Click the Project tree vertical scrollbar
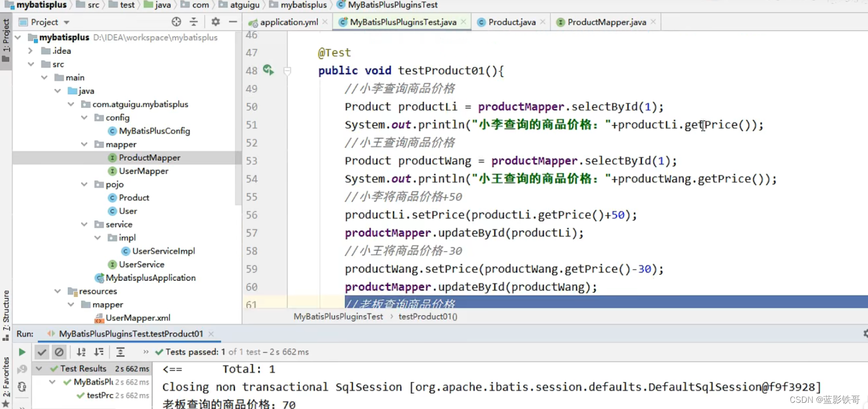The width and height of the screenshot is (868, 409). coord(238,119)
